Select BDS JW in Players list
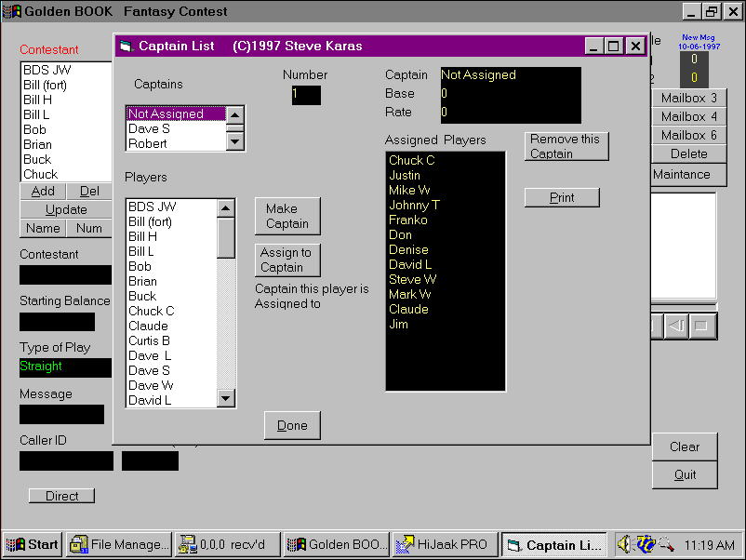The width and height of the screenshot is (746, 560). (172, 207)
